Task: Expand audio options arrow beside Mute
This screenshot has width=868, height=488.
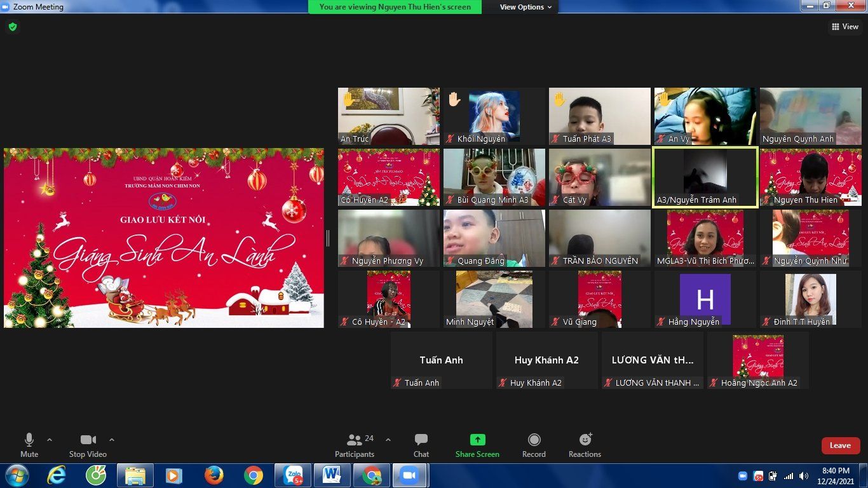Action: point(50,440)
